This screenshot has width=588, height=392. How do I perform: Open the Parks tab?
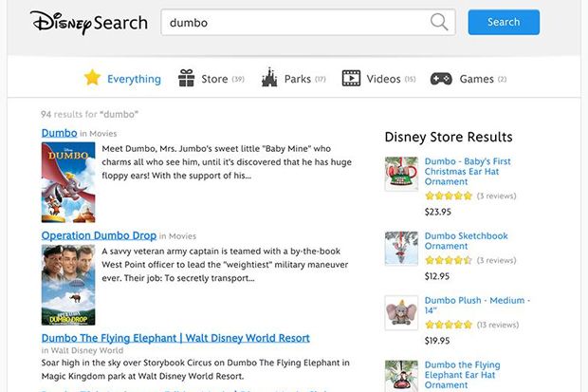pyautogui.click(x=294, y=78)
